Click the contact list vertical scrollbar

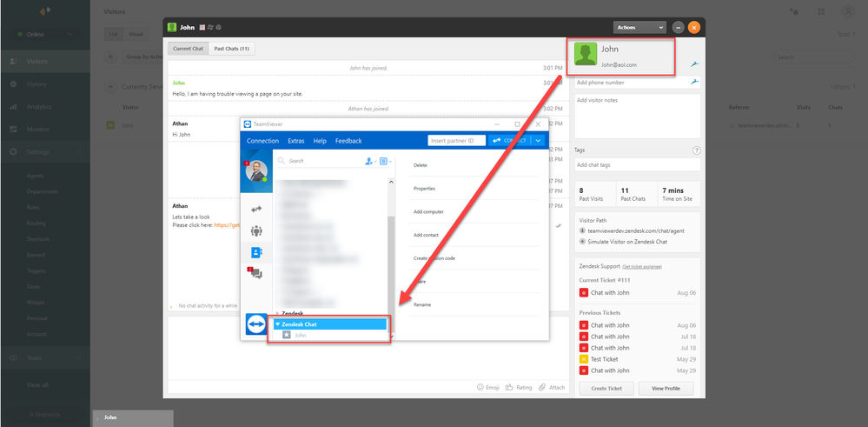[x=391, y=260]
